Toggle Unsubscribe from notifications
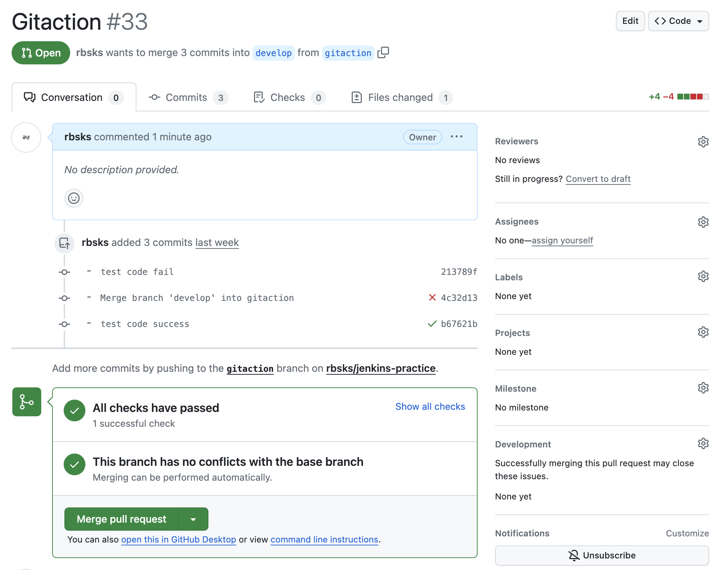 click(601, 555)
